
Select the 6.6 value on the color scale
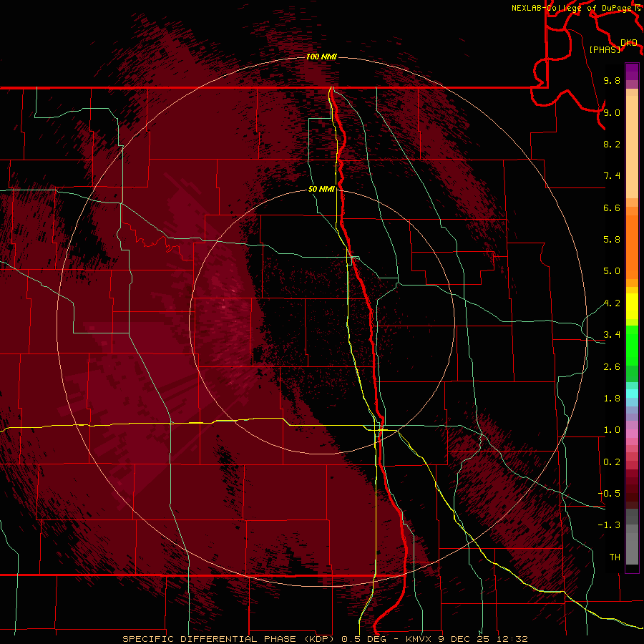click(x=612, y=208)
